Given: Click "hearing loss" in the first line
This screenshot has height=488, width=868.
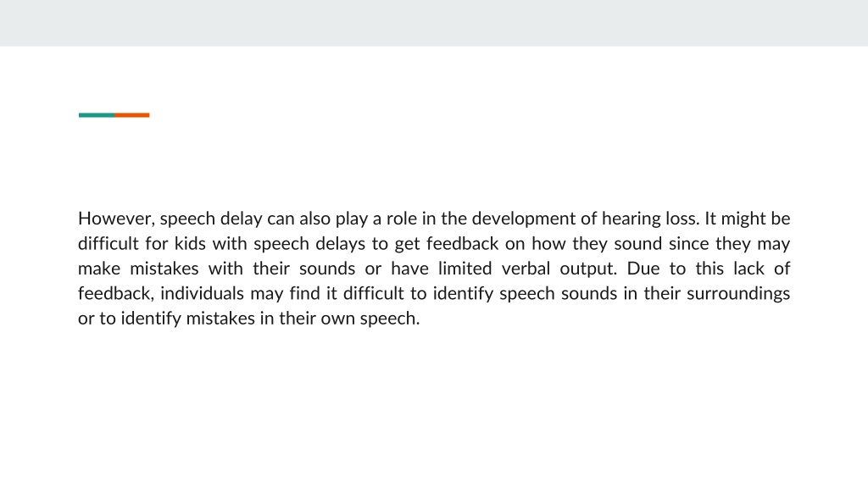Looking at the screenshot, I should (650, 219).
